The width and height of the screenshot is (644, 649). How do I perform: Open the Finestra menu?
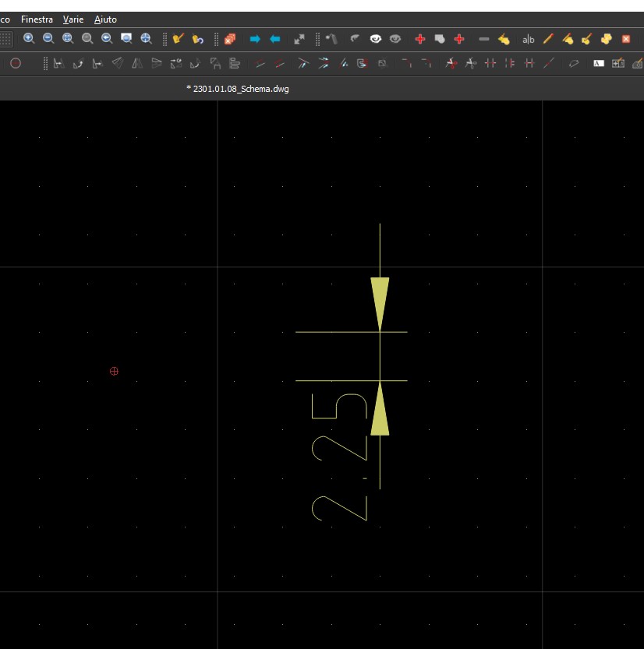(x=37, y=19)
